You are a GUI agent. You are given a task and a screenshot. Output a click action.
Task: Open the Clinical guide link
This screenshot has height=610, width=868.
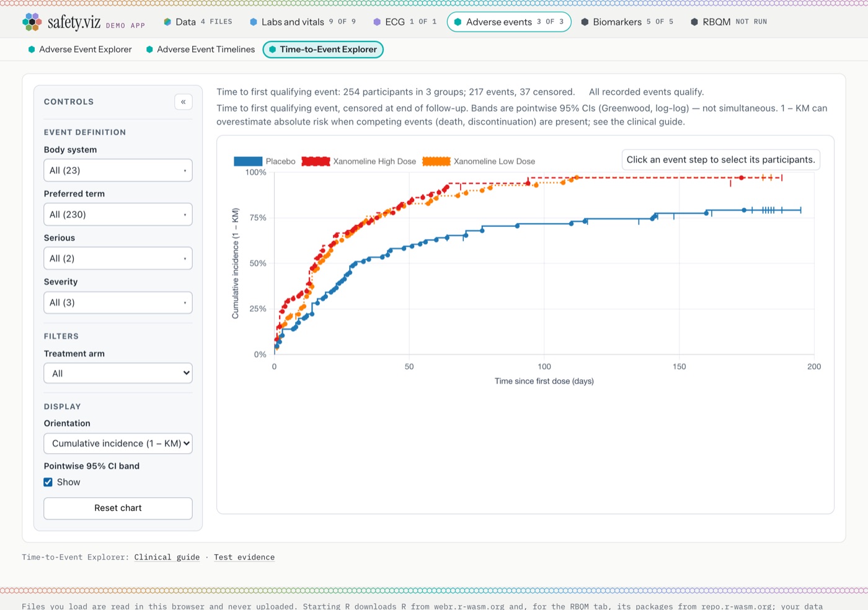(x=167, y=557)
